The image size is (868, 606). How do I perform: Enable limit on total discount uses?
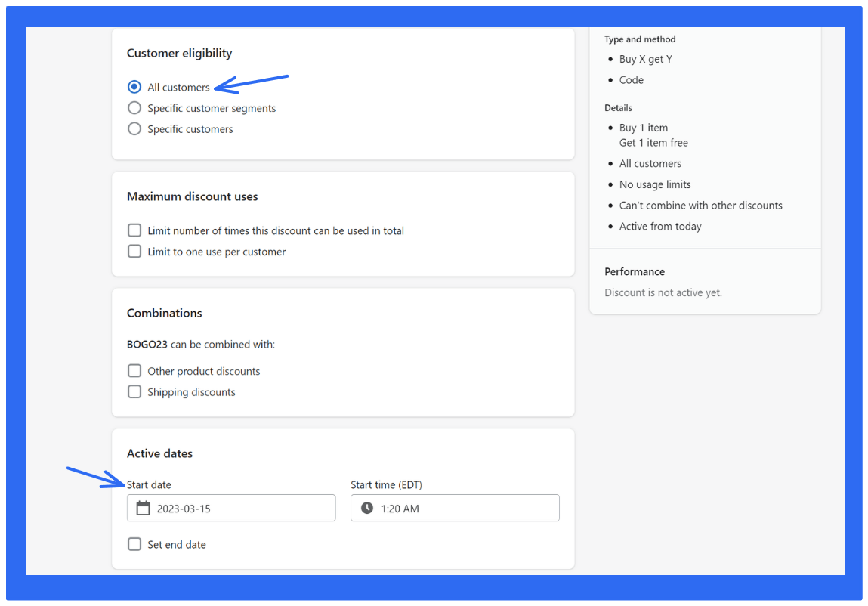click(x=134, y=230)
